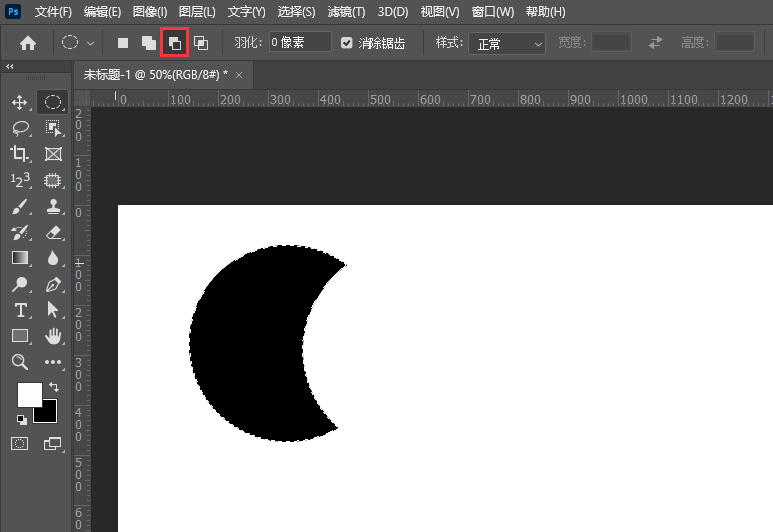Toggle Quick Mask mode
This screenshot has width=773, height=532.
pyautogui.click(x=19, y=443)
